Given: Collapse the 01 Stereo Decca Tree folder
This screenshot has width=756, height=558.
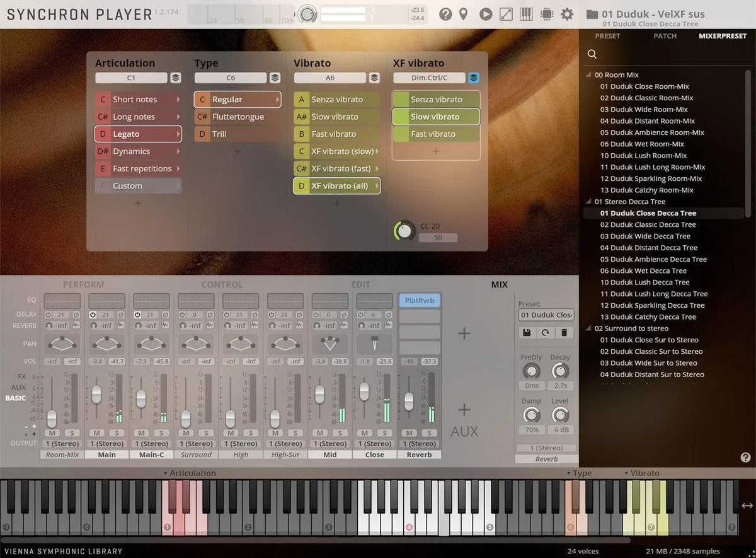Looking at the screenshot, I should pyautogui.click(x=590, y=202).
